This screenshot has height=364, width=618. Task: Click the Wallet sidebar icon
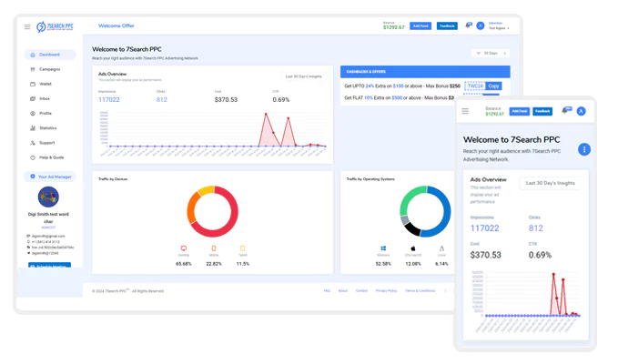[33, 84]
